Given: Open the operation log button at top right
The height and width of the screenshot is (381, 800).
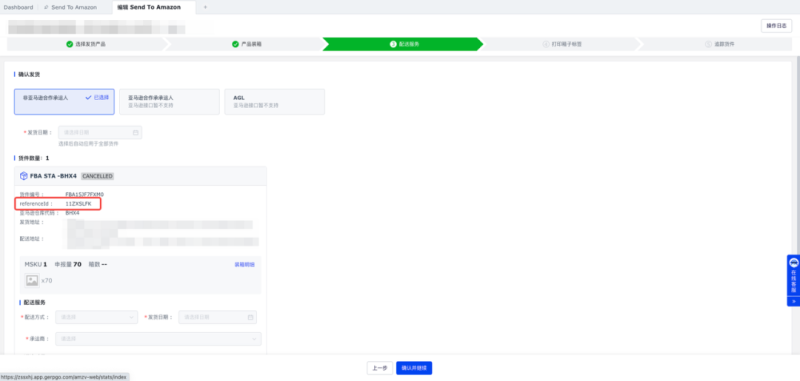Looking at the screenshot, I should point(776,26).
